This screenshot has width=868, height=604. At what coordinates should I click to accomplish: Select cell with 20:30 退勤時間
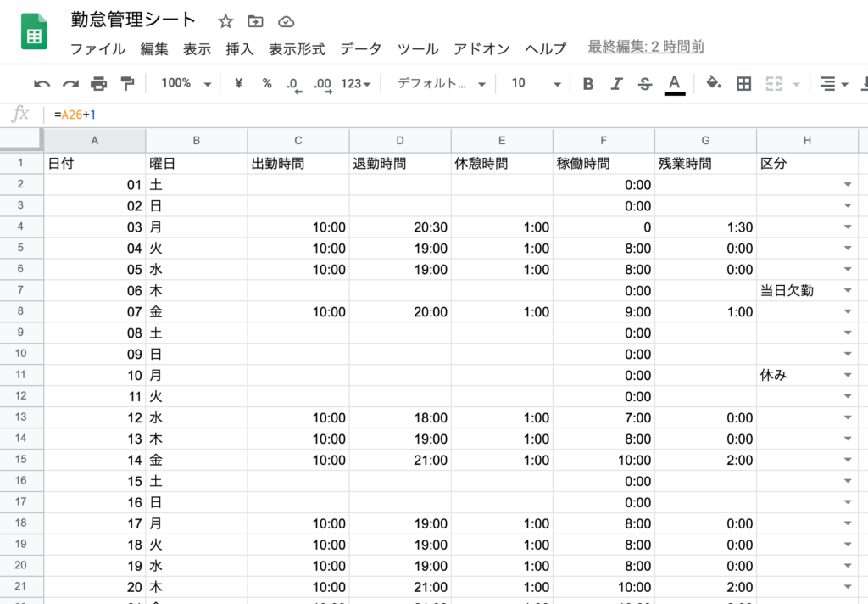click(x=400, y=227)
